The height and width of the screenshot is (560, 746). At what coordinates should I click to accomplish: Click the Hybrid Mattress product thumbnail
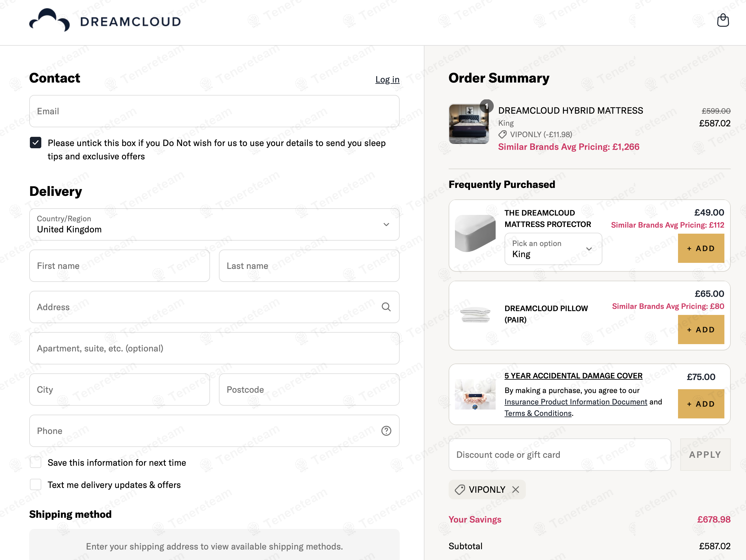(469, 124)
